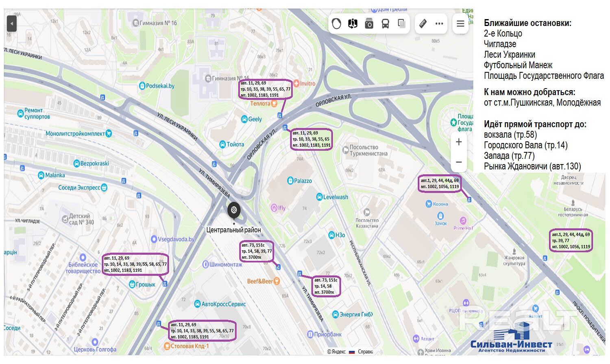Open the Приорбанк bank marker

click(310, 334)
